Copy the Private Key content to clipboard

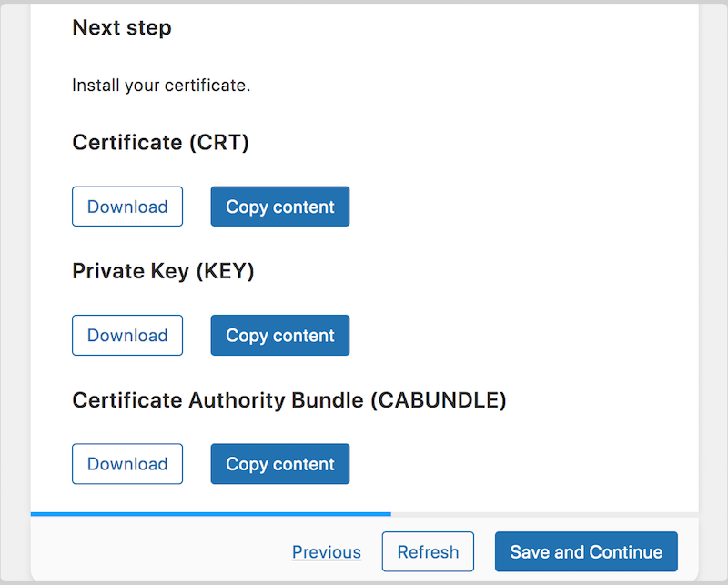pos(279,335)
